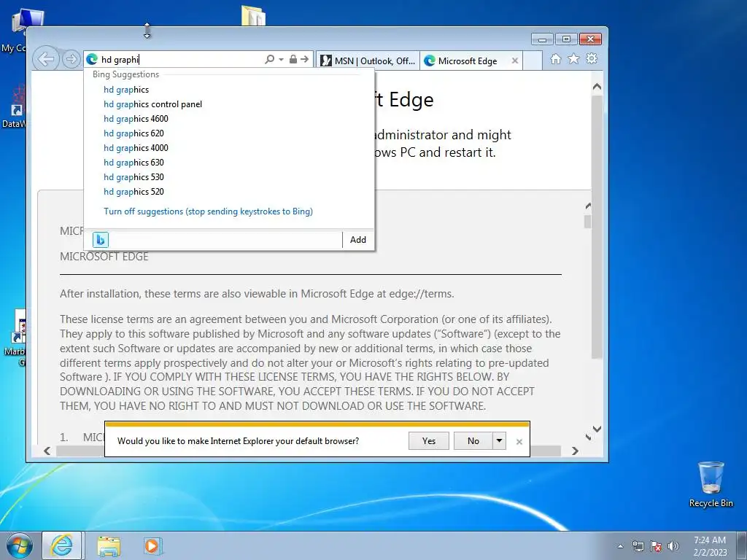Click into the address bar text field

click(x=181, y=60)
